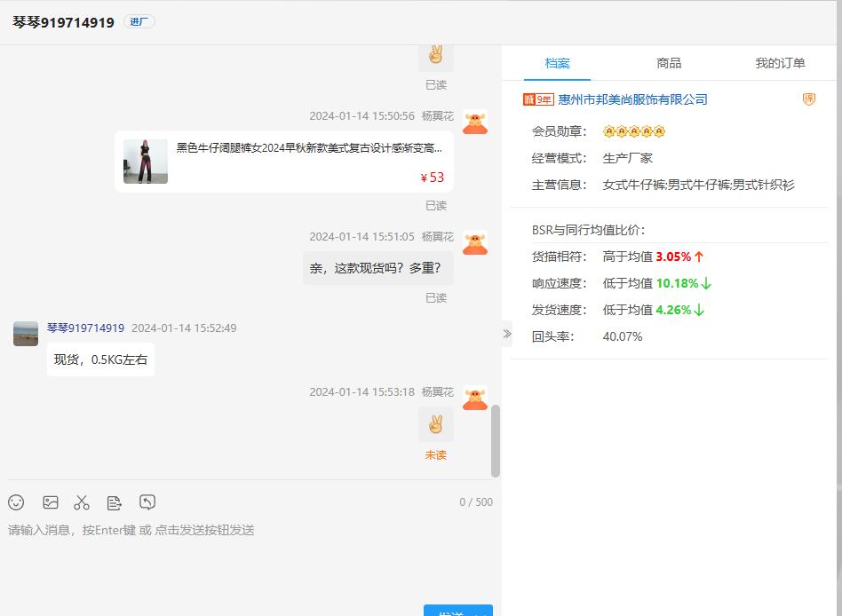Open the black denim pants product card
The width and height of the screenshot is (842, 616).
[x=284, y=162]
